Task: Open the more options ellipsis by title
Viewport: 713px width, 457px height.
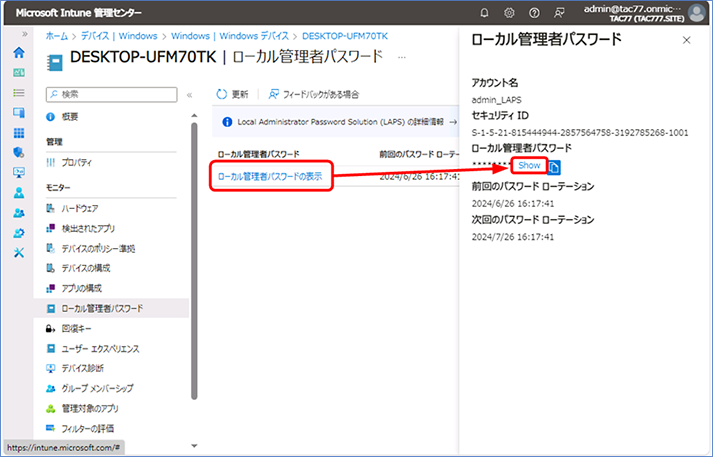Action: click(x=402, y=58)
